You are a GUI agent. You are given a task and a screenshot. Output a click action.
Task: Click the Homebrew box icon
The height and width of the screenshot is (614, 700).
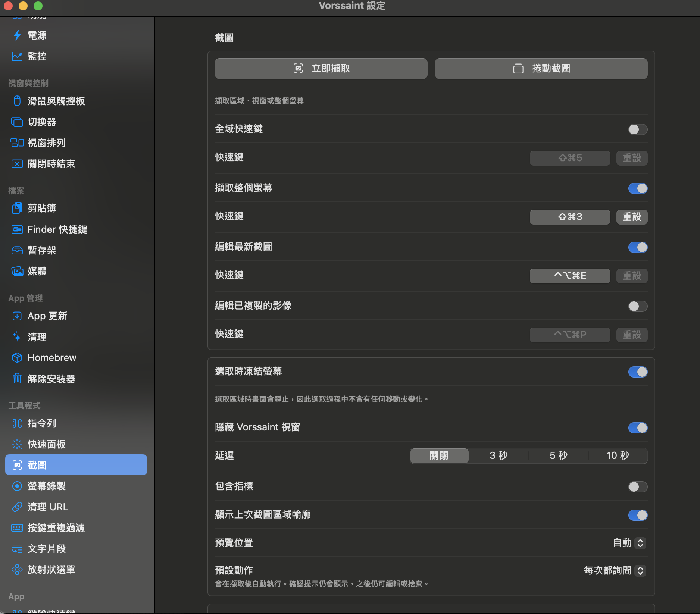click(17, 358)
